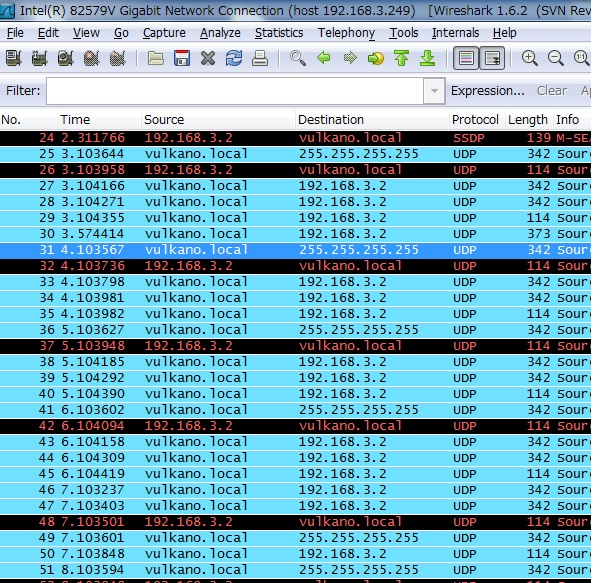Open the Tools menu
The height and width of the screenshot is (583, 601).
[x=404, y=33]
